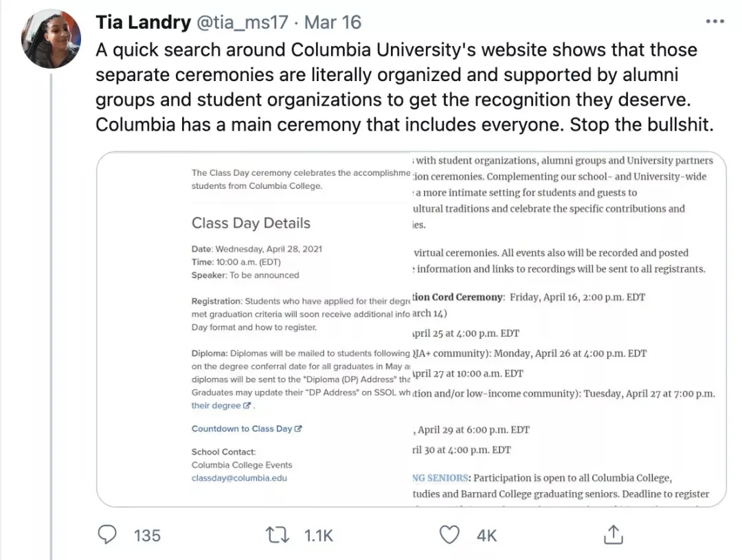Click the external link icon beside Countdown to Class Day

click(x=298, y=429)
